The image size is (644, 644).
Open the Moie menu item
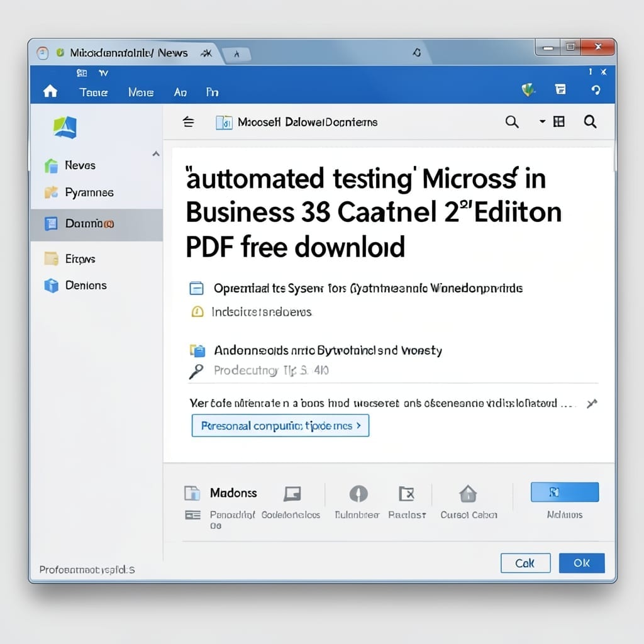pos(141,92)
